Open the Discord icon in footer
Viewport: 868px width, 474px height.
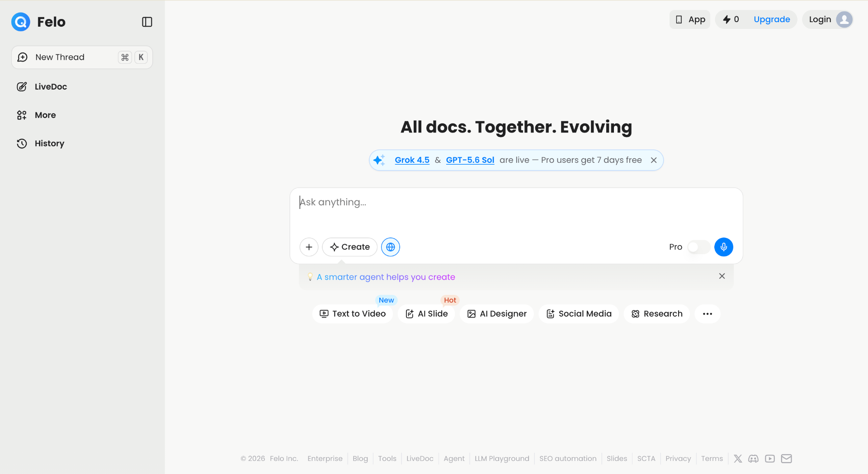(754, 459)
